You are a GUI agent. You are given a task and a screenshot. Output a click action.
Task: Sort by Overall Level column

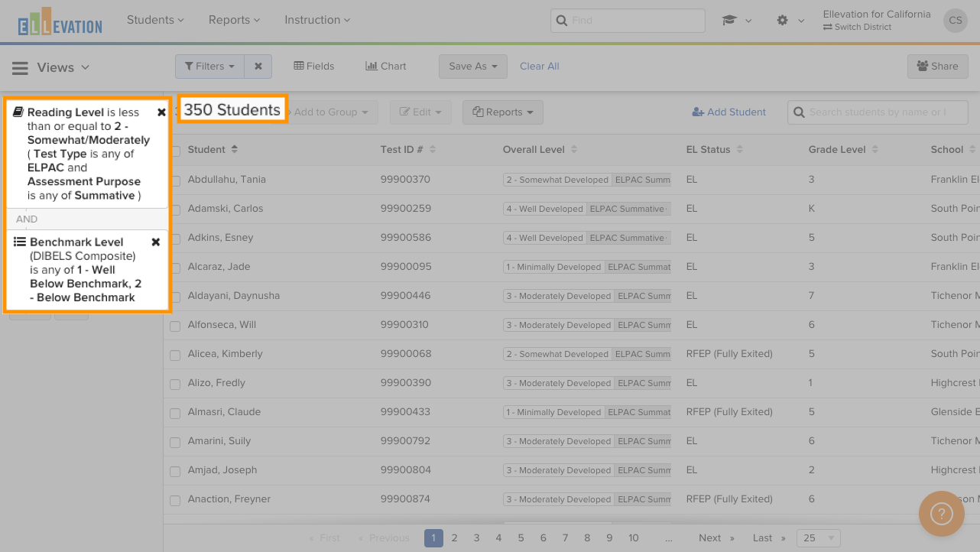point(574,150)
